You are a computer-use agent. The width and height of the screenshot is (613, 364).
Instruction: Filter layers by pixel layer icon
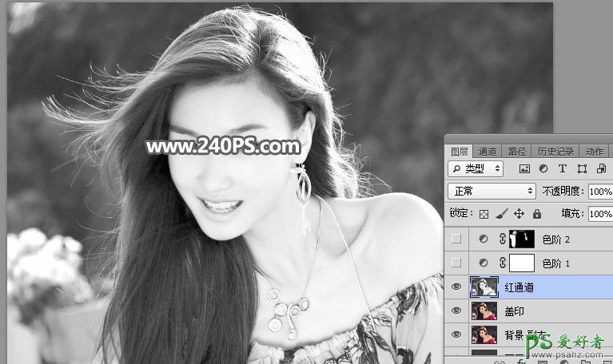point(524,168)
